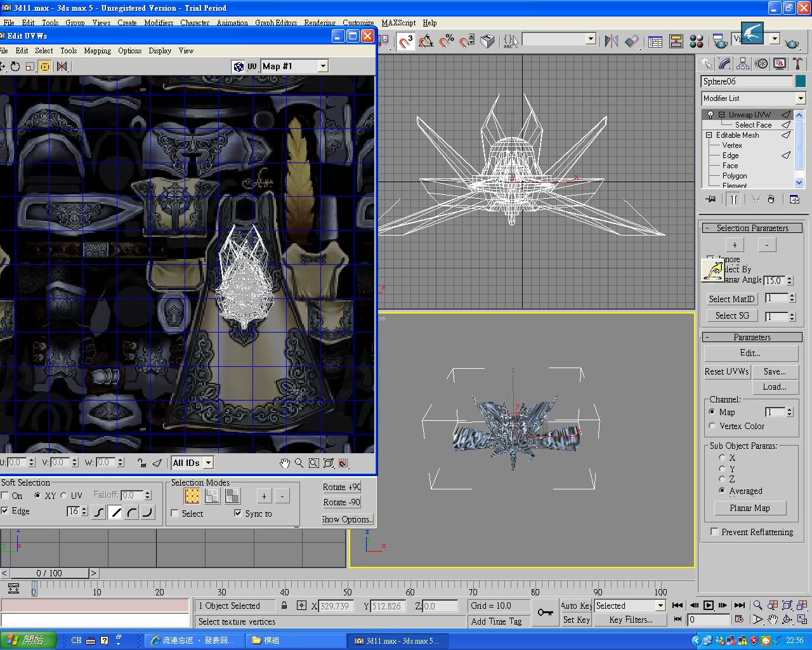This screenshot has height=650, width=812.
Task: Open the Options menu in Edit UVWs
Action: (129, 51)
